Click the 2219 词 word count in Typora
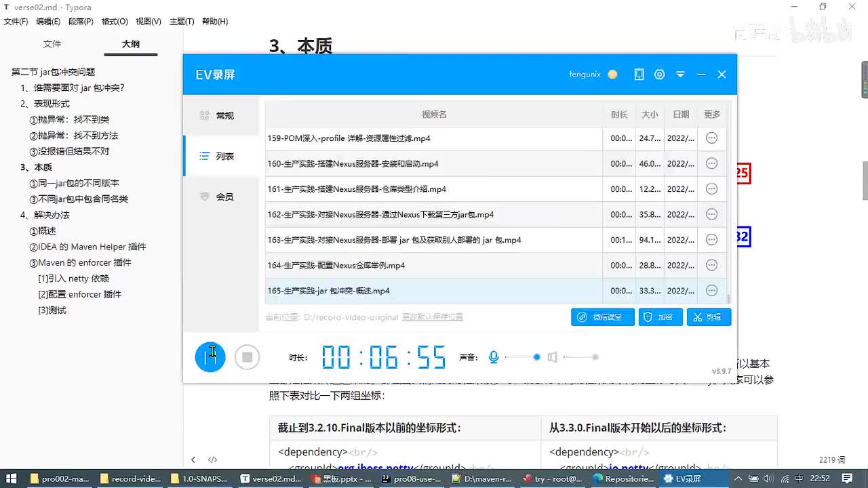868x488 pixels. click(x=832, y=460)
